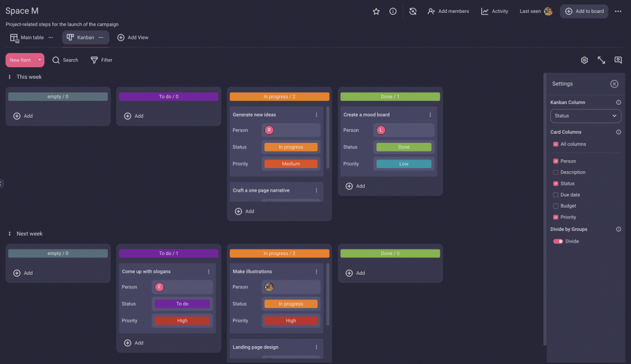Check the Due date column checkbox
Viewport: 631px width, 364px height.
pyautogui.click(x=556, y=195)
